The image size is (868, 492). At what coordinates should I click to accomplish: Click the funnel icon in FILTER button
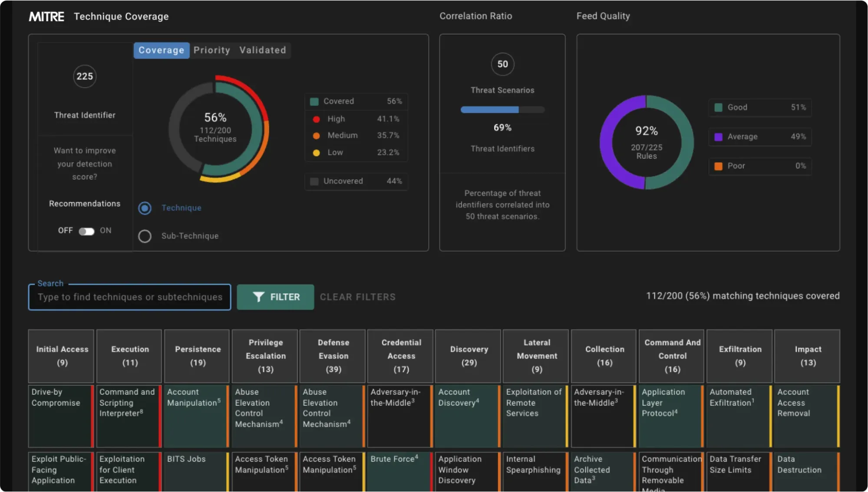[x=259, y=297]
